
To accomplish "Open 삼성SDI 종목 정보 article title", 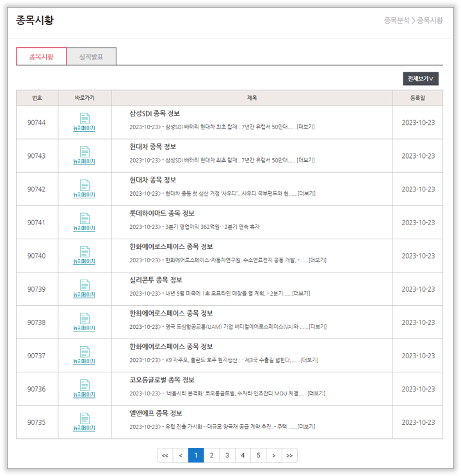I will (x=154, y=114).
